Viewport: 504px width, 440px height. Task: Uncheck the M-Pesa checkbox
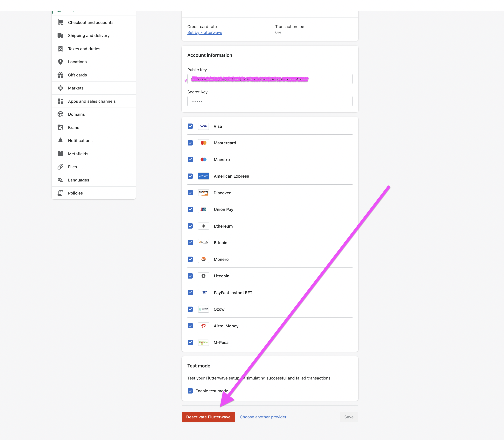tap(190, 343)
